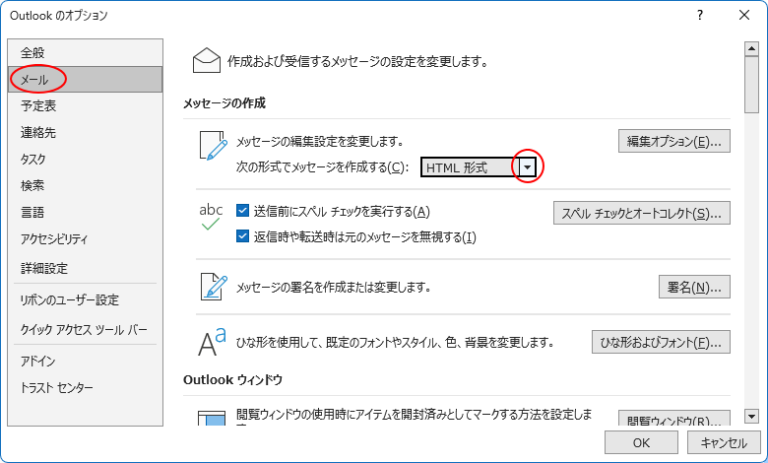Image resolution: width=768 pixels, height=463 pixels.
Task: Click the 署名(N)... button
Action: [695, 287]
